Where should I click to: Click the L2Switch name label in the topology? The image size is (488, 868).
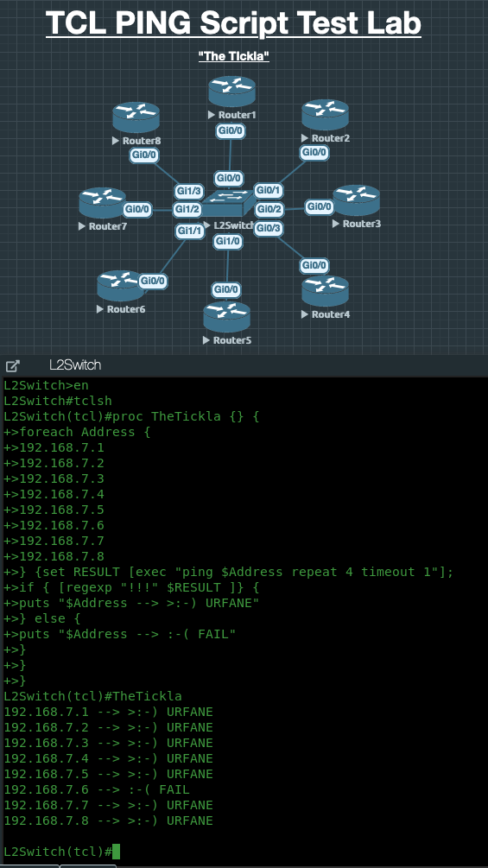point(233,225)
